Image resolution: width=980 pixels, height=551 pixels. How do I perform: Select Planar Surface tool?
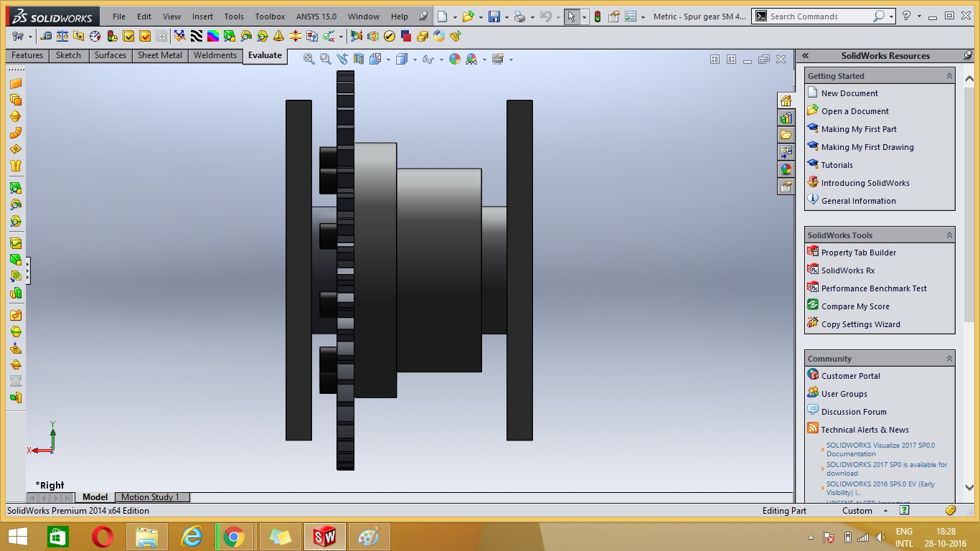16,83
